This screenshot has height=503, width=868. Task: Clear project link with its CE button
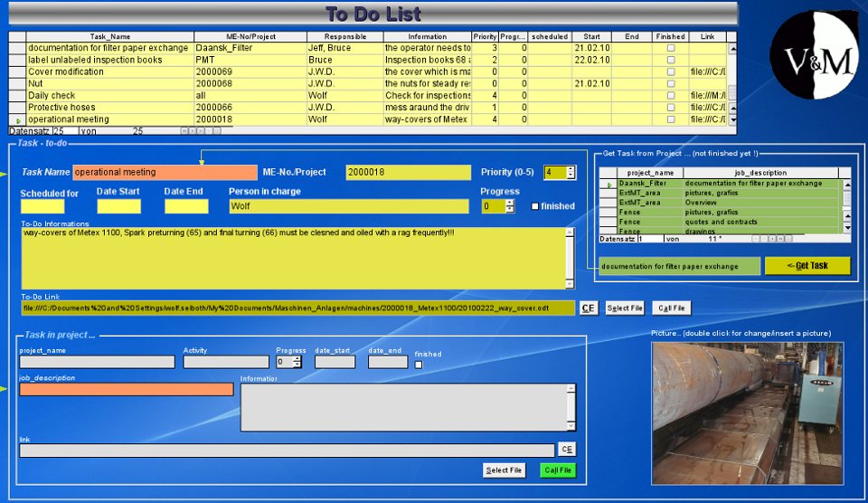tap(566, 450)
